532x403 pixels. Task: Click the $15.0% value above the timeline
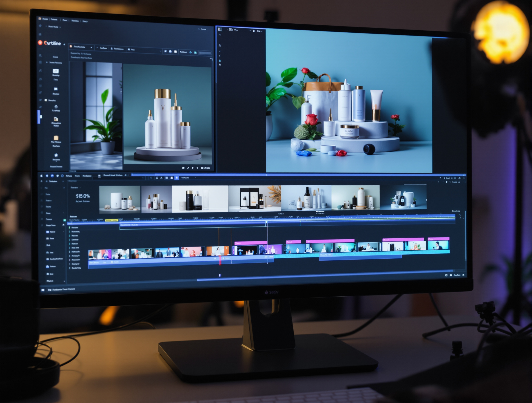point(83,196)
